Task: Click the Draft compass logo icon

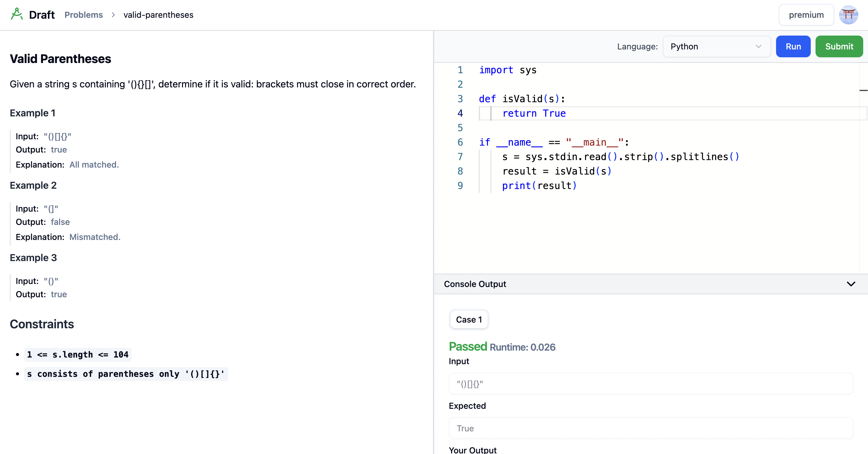Action: tap(17, 14)
